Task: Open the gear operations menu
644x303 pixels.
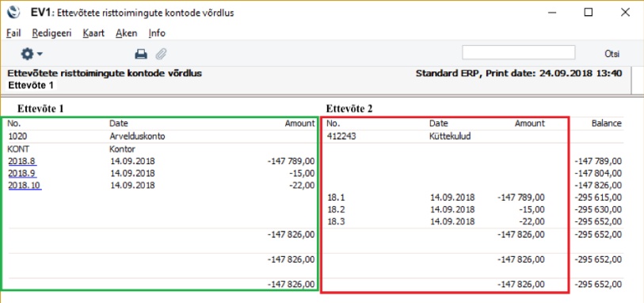Action: click(x=32, y=54)
